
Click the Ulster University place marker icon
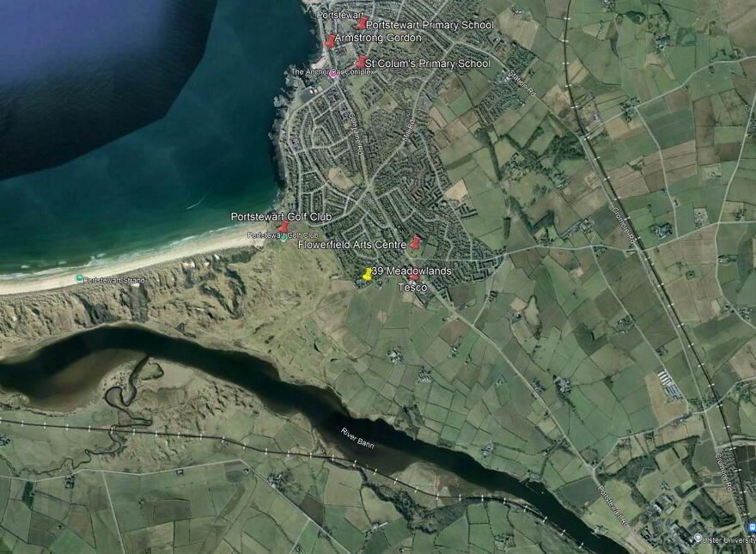click(x=698, y=538)
